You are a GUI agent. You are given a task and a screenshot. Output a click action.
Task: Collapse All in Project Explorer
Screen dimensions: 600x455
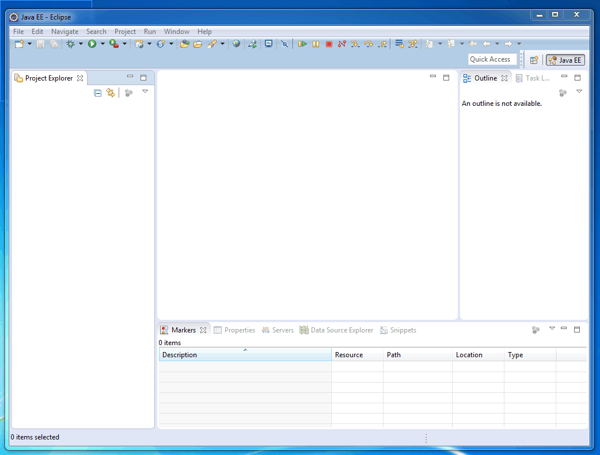point(98,93)
